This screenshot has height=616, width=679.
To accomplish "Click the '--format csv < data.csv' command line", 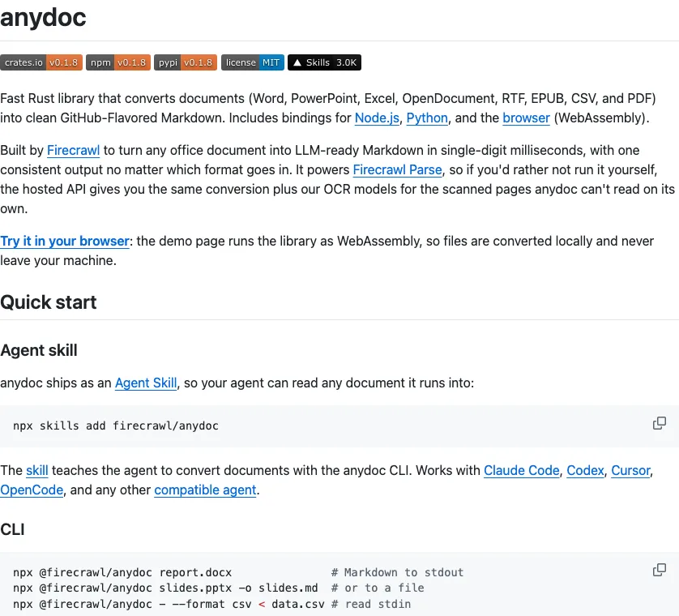I will pos(169,605).
